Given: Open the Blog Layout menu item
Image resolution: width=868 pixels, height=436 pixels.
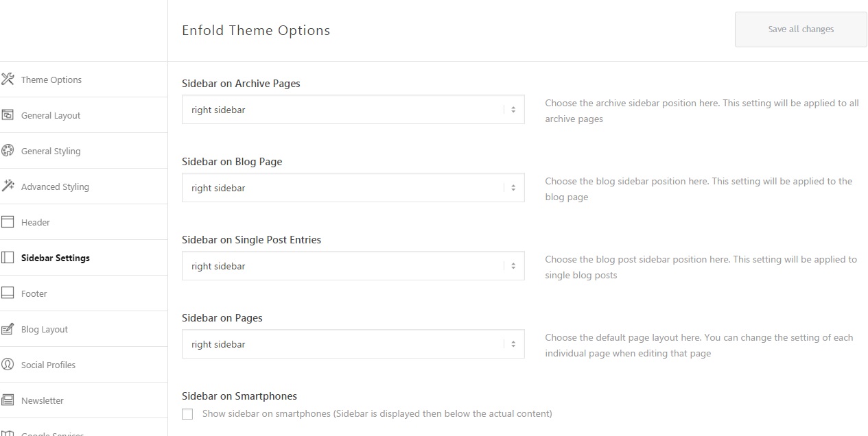Looking at the screenshot, I should (x=45, y=329).
